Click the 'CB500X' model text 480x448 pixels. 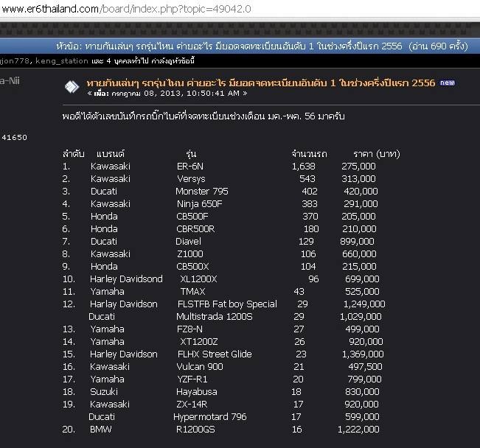pyautogui.click(x=192, y=267)
